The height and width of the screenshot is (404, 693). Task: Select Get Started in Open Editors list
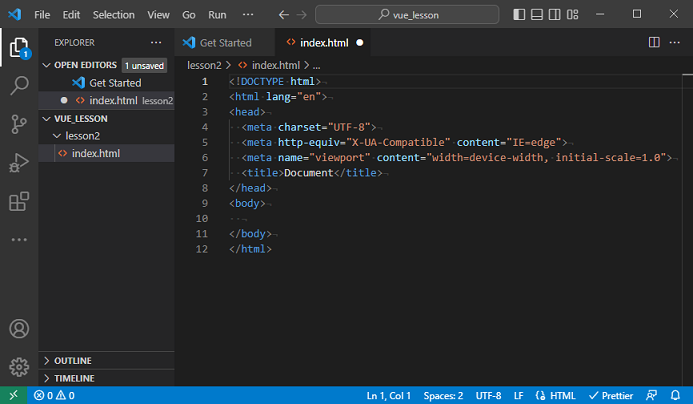pos(107,83)
